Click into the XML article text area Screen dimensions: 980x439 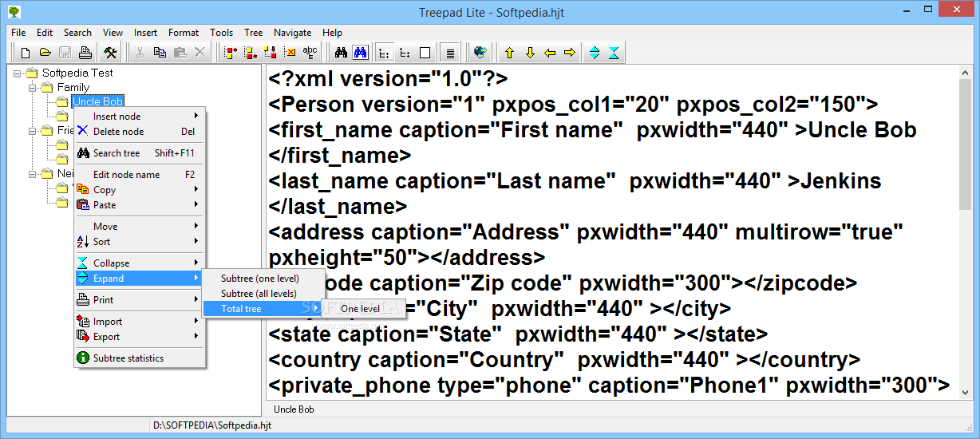[x=611, y=233]
